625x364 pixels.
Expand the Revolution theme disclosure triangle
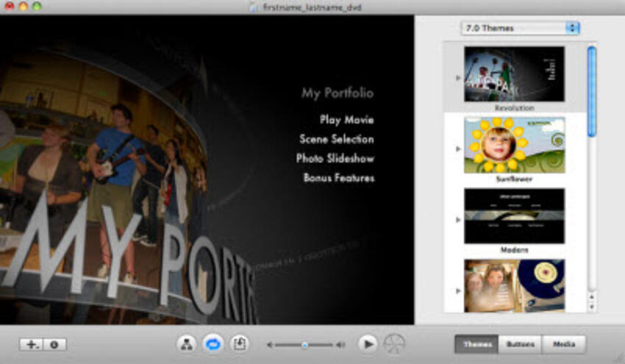pos(458,78)
